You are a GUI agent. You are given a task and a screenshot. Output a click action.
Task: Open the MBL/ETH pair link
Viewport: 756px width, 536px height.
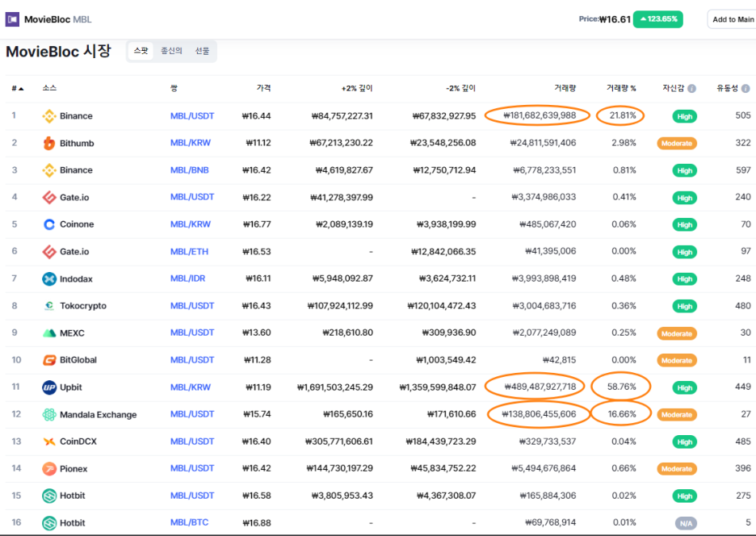coord(189,251)
